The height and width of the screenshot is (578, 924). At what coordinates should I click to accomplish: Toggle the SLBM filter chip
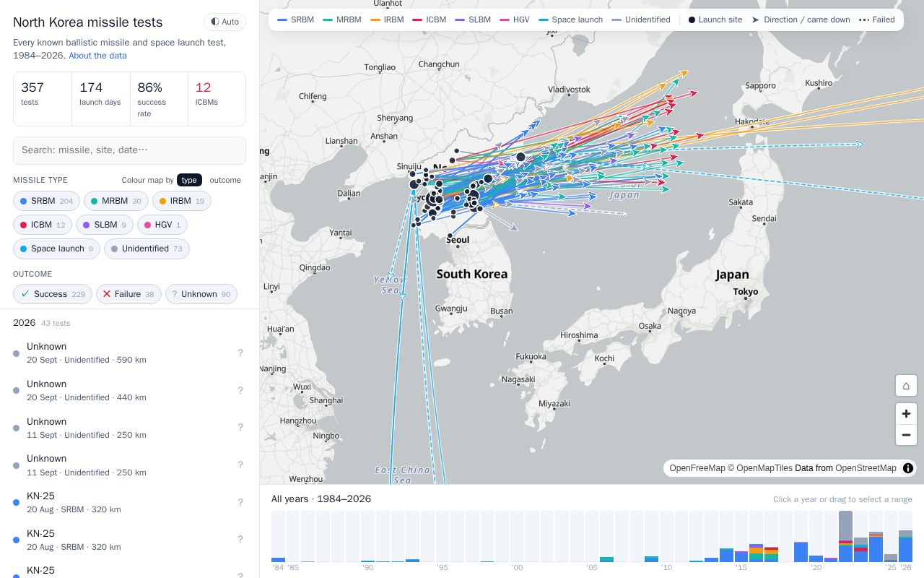click(104, 225)
